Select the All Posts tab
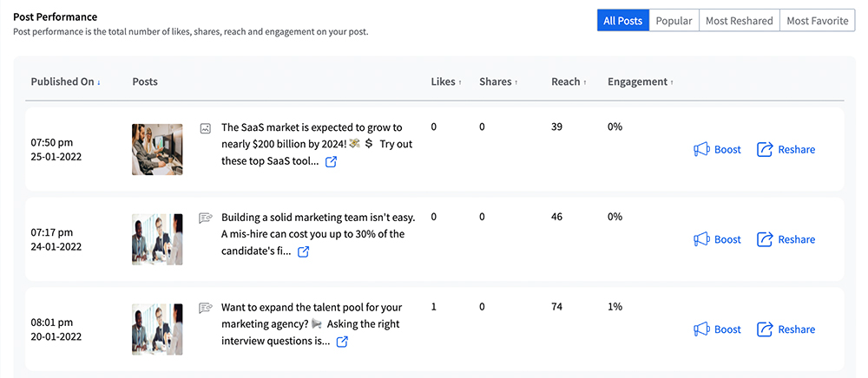 coord(623,21)
